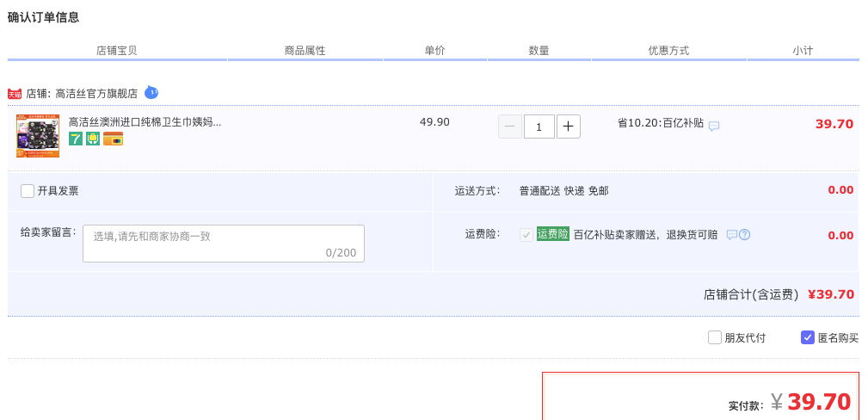Image resolution: width=868 pixels, height=420 pixels.
Task: Click the Tmall 天猫 logo icon
Action: 15,94
